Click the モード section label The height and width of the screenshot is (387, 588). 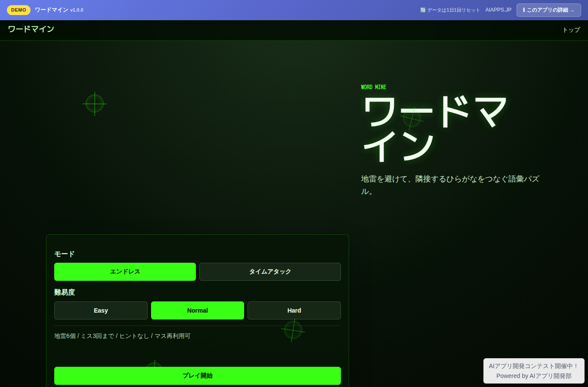click(x=65, y=254)
